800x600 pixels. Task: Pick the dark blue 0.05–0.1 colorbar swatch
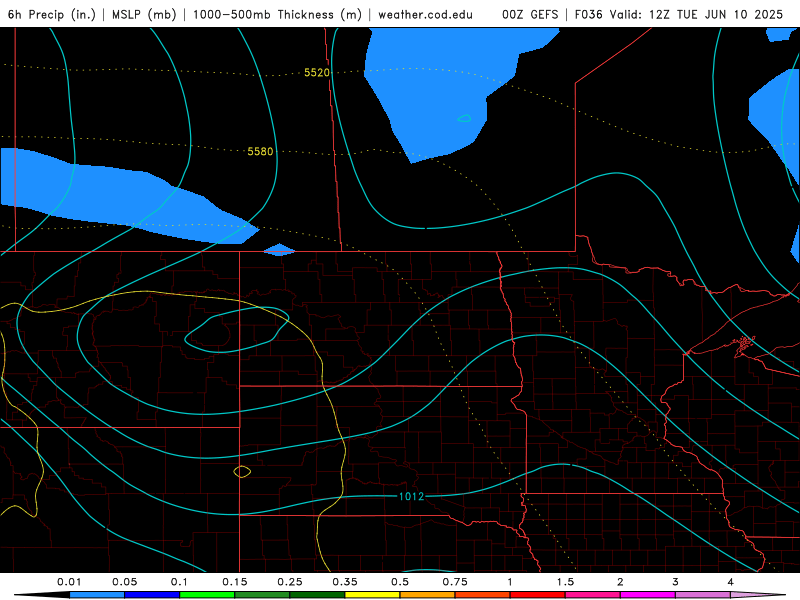(152, 595)
